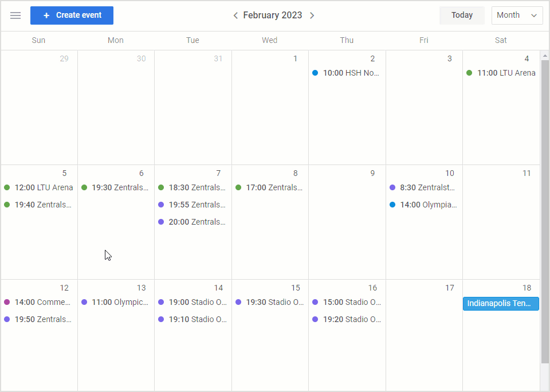This screenshot has height=392, width=550.
Task: Click the green dot beside the 19:30 Zentrals event
Action: coord(84,187)
